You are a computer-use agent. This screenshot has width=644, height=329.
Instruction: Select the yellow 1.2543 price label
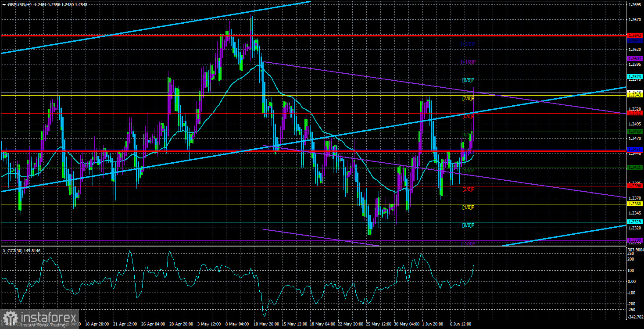[x=634, y=95]
